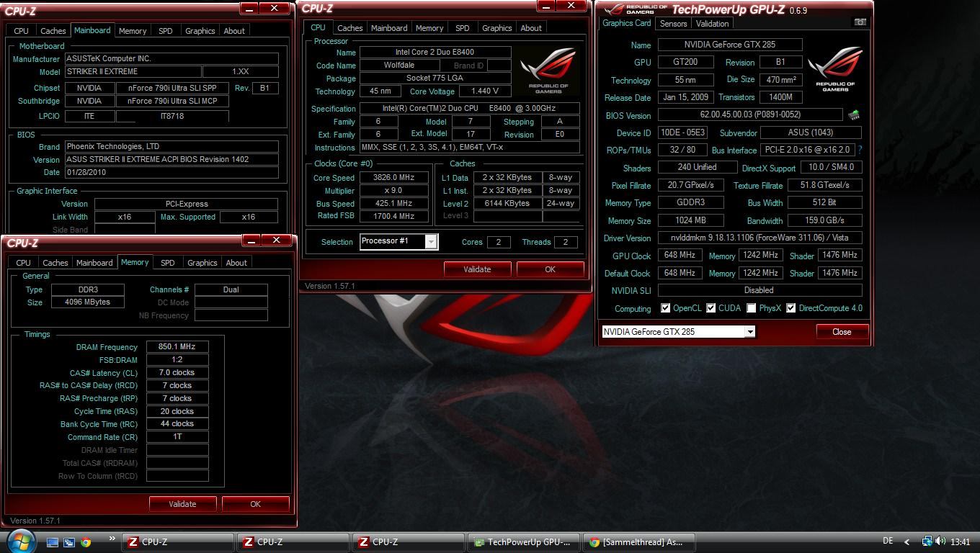The image size is (980, 553).
Task: Click OK in CPU-Z Memory window
Action: point(255,504)
